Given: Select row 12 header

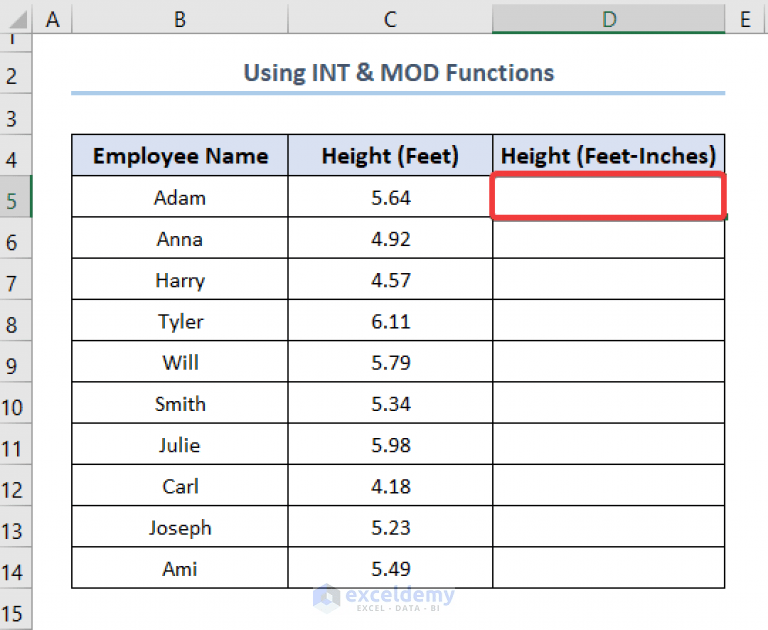Looking at the screenshot, I should tap(16, 485).
